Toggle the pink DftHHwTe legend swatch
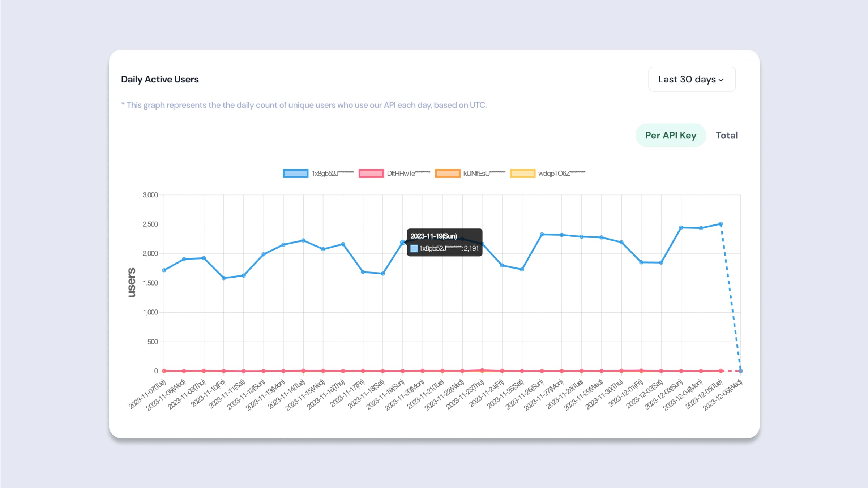The image size is (868, 488). 371,174
